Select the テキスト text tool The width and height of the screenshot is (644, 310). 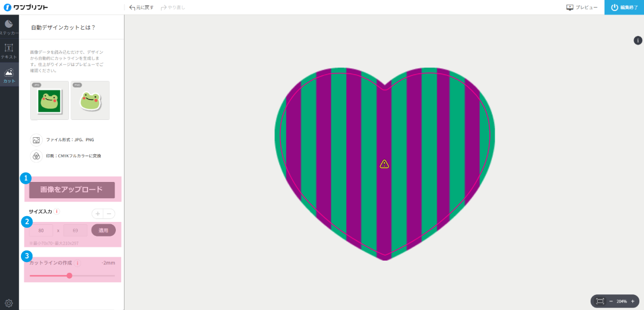tap(9, 51)
